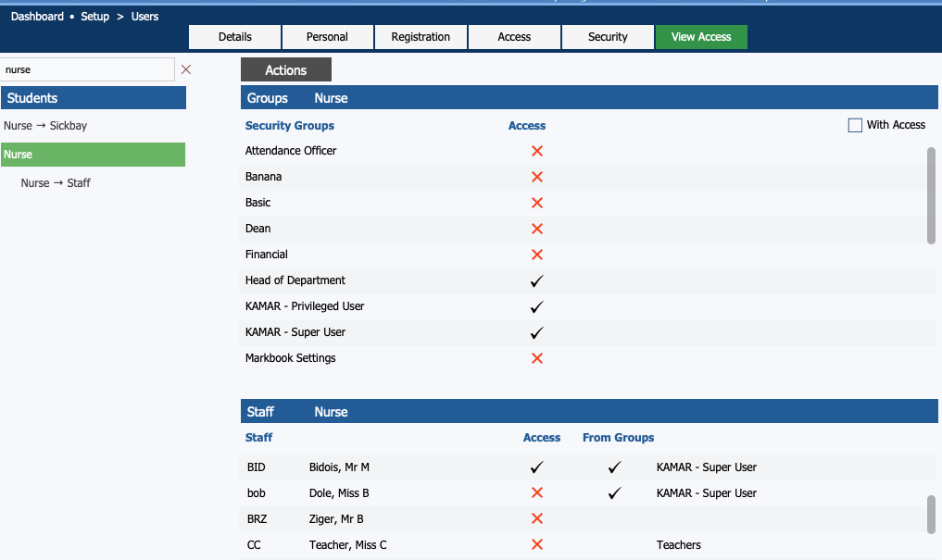Click the From Groups checkmark for Dole, Miss B

point(614,493)
